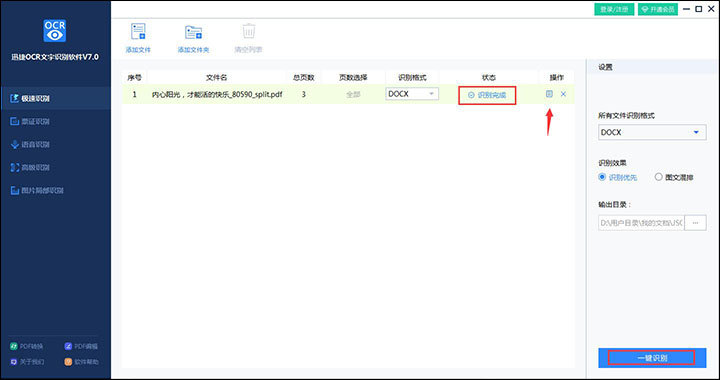Open the row's DOCX format dropdown
This screenshot has height=380, width=720.
412,94
